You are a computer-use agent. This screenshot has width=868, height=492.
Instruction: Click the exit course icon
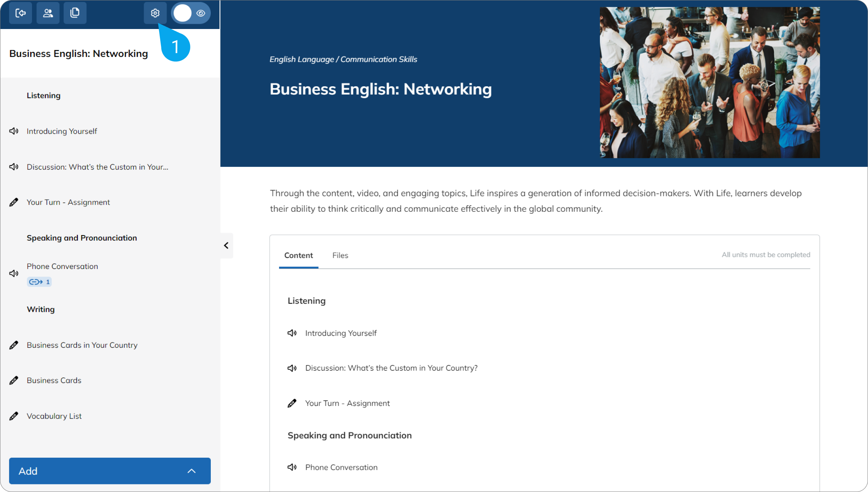[x=20, y=13]
